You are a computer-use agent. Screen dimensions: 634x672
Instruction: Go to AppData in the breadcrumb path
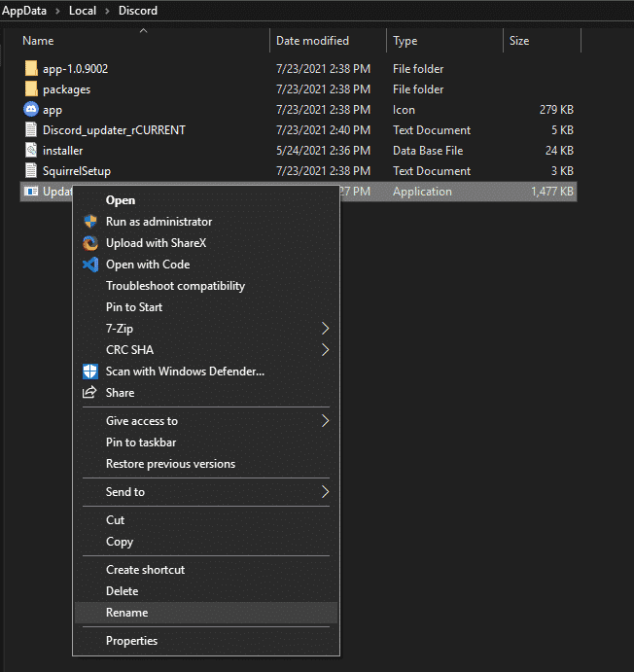click(x=24, y=11)
